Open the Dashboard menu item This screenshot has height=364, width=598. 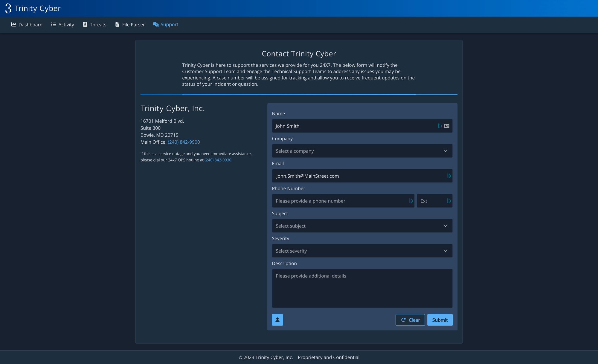coord(27,24)
